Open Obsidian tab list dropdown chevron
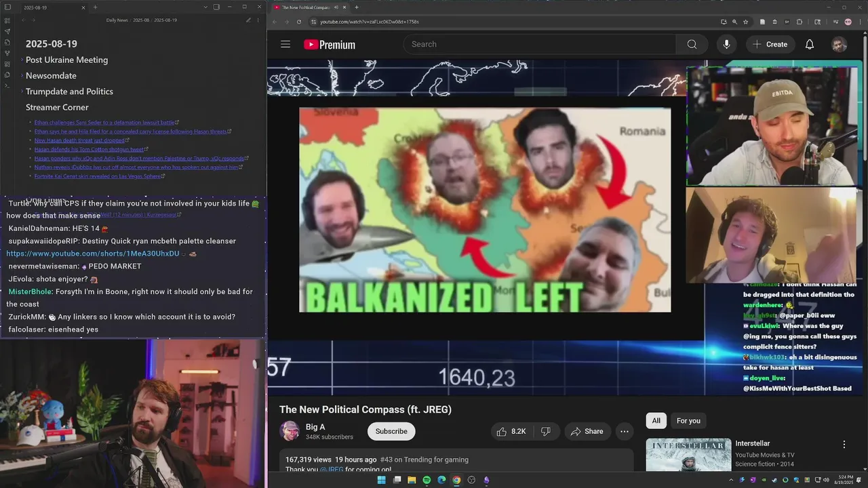Image resolution: width=868 pixels, height=488 pixels. (205, 7)
